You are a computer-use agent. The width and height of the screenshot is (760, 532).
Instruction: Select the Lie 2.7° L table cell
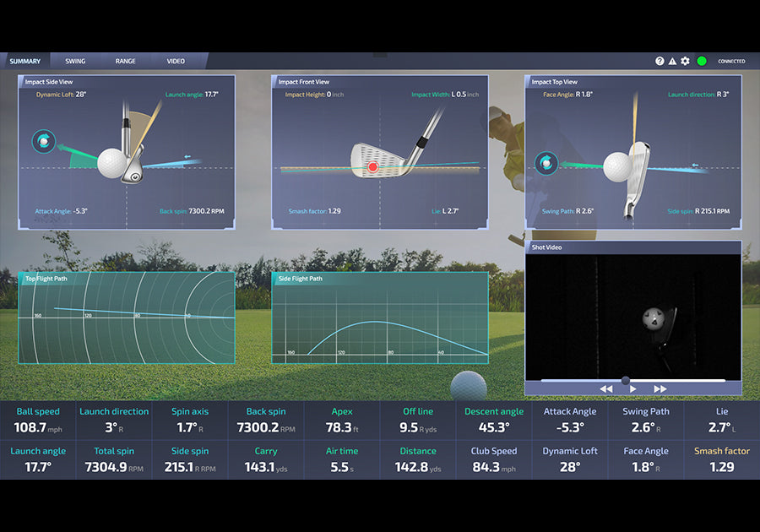722,420
